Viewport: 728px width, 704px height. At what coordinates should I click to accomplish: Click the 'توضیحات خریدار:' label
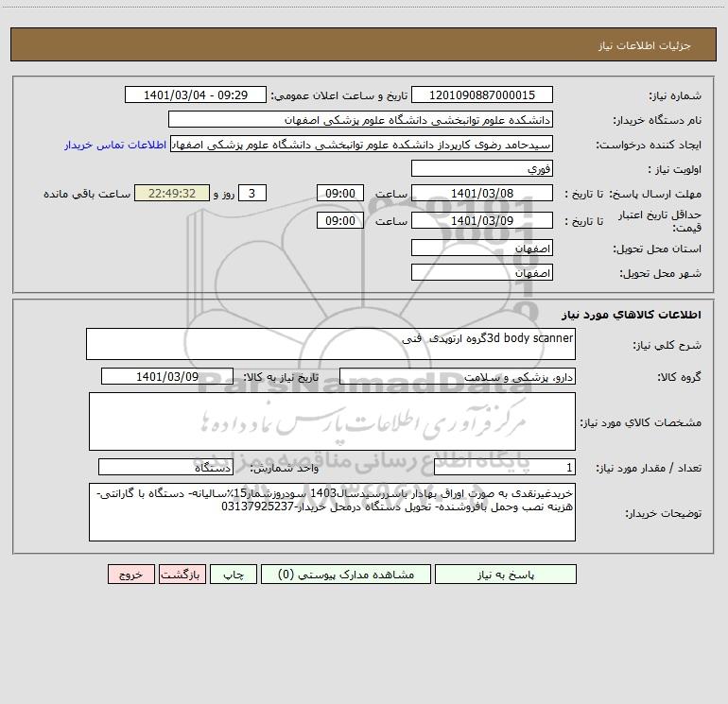click(x=664, y=513)
